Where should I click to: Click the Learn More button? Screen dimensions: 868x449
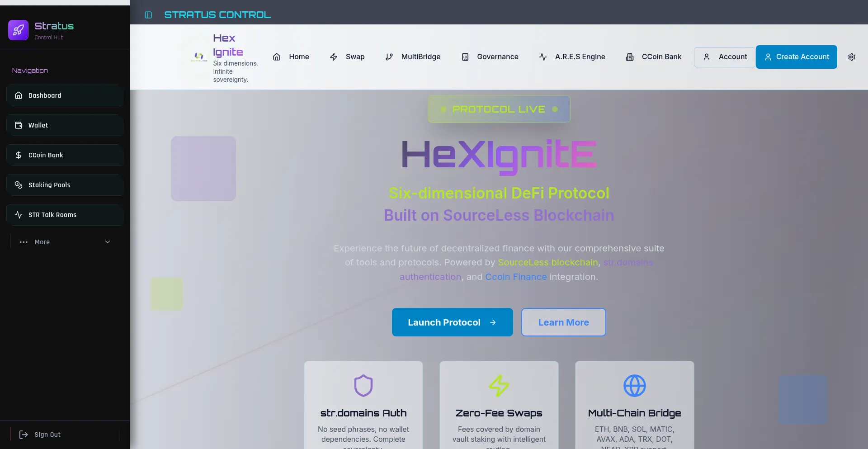[564, 322]
